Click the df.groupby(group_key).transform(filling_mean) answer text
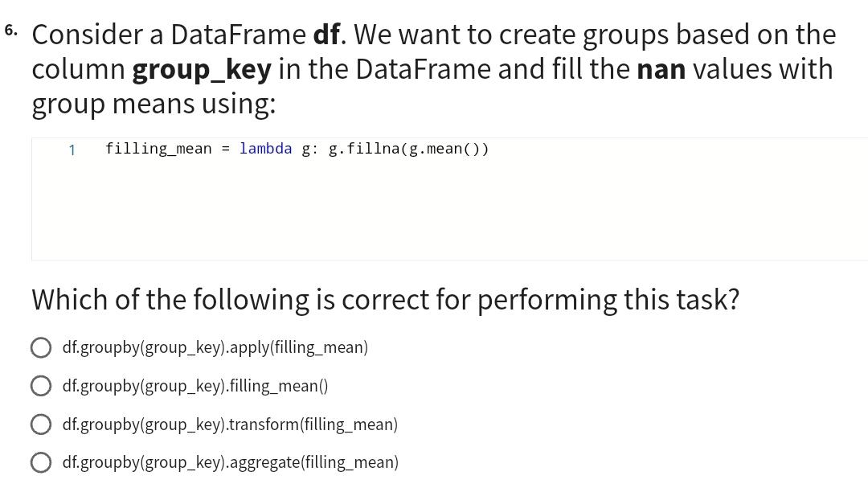 [x=231, y=424]
